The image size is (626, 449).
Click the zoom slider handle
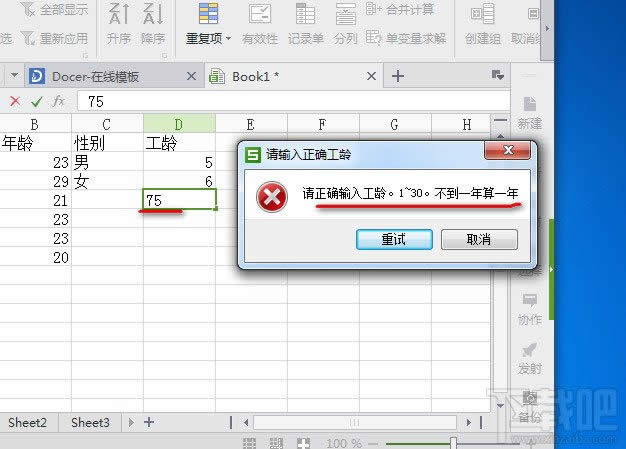tap(453, 442)
